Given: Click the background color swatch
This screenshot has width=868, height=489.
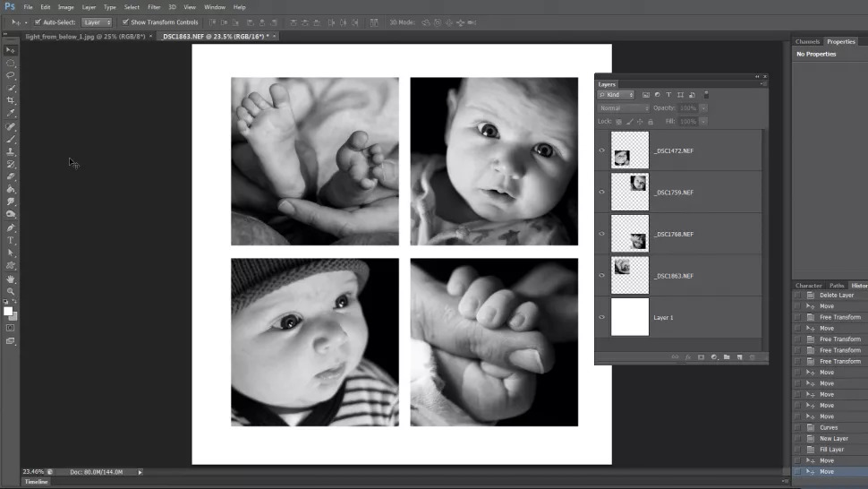Looking at the screenshot, I should (x=14, y=317).
